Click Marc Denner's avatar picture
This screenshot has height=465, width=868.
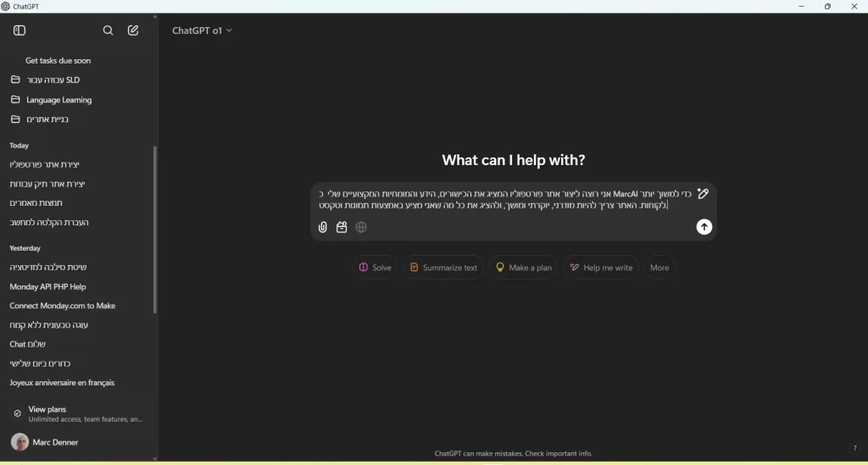pos(20,442)
